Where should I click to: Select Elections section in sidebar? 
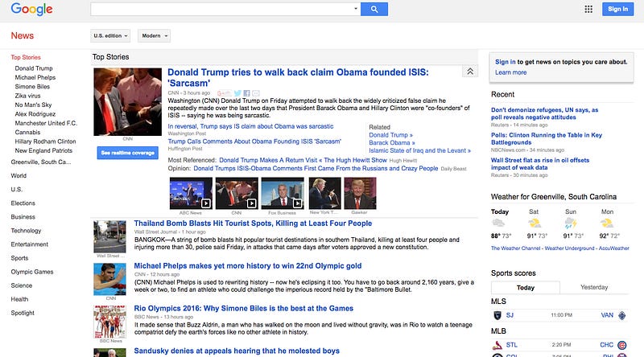pos(23,203)
